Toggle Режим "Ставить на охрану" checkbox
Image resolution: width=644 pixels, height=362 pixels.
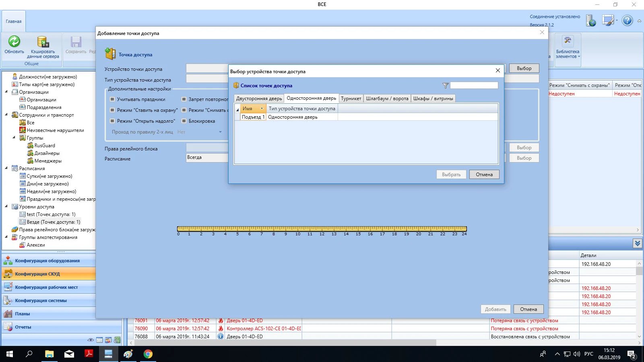[112, 110]
